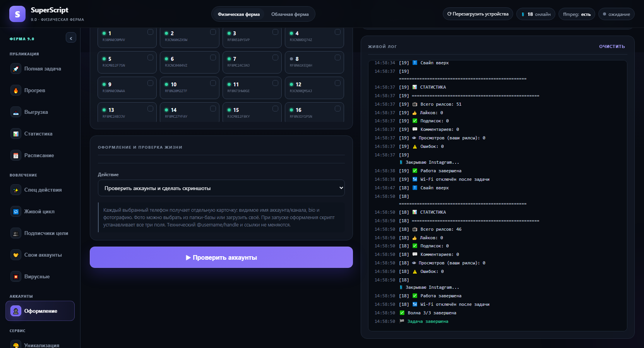
Task: Select device card 3 RF8N510YSVP
Action: coord(252,38)
